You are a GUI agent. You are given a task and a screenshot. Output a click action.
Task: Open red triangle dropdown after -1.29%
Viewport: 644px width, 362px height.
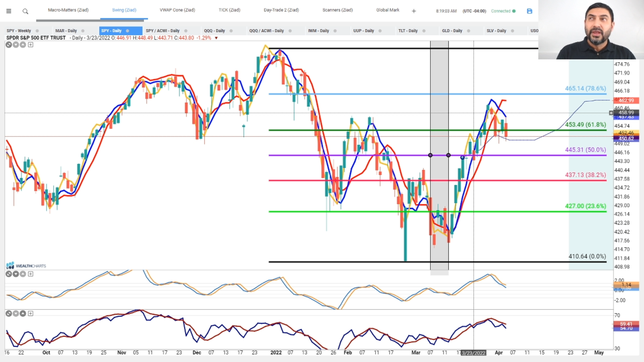pyautogui.click(x=216, y=38)
